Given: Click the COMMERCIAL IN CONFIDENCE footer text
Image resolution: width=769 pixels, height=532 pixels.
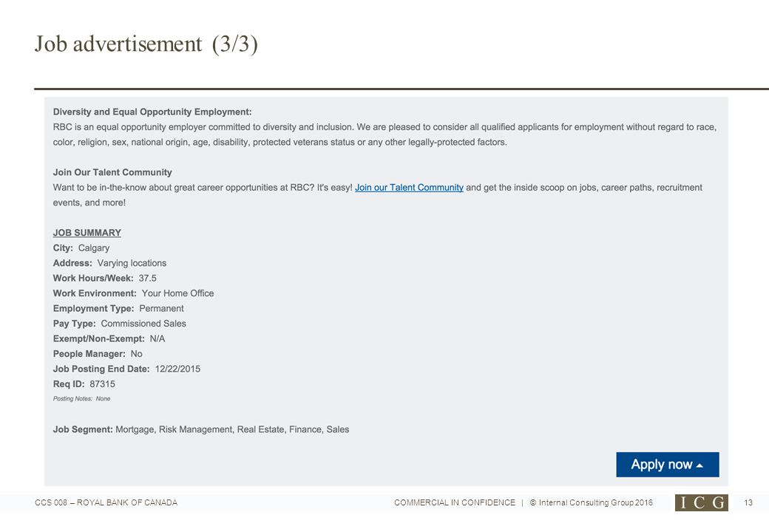Looking at the screenshot, I should pyautogui.click(x=455, y=502).
